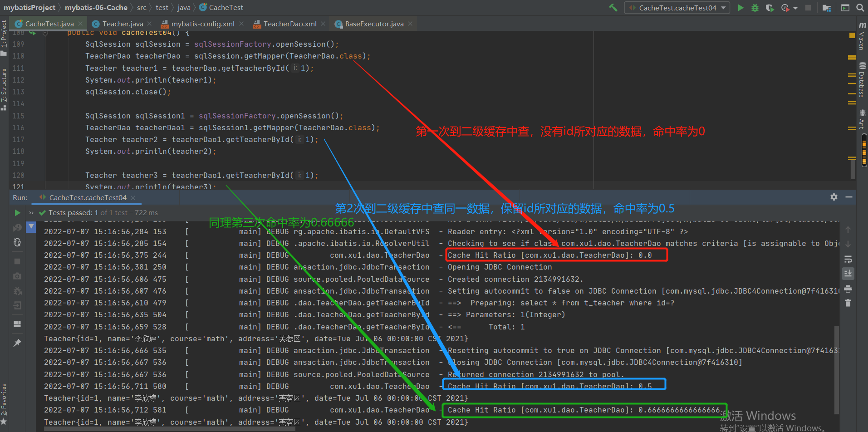Click the Run Anything window icon in the toolbar
Viewport: 868px width, 432px height.
pos(845,8)
